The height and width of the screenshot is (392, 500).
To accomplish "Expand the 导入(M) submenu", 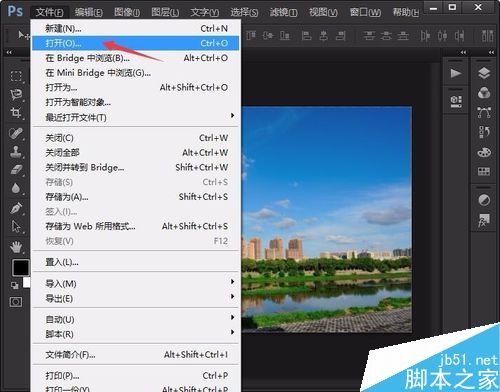I will pyautogui.click(x=136, y=284).
